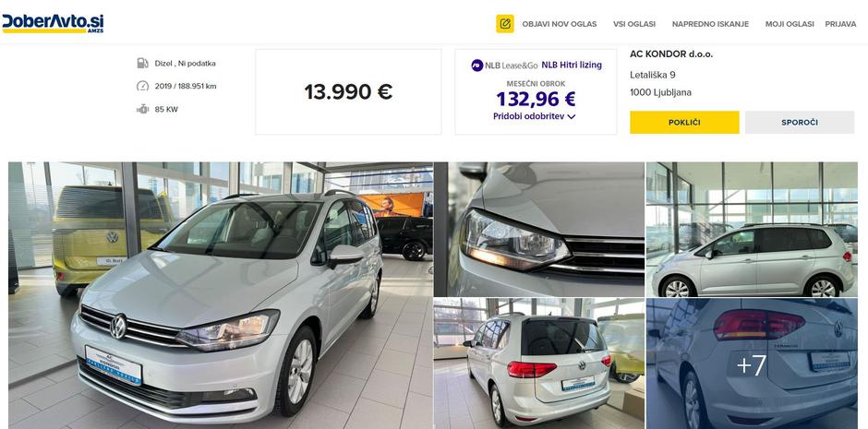This screenshot has height=429, width=868.
Task: Open the headlight close-up thumbnail
Action: tap(539, 230)
